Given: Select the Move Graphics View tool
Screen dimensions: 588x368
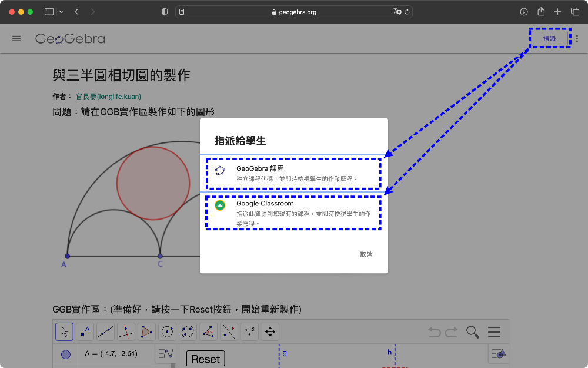Looking at the screenshot, I should pos(270,331).
